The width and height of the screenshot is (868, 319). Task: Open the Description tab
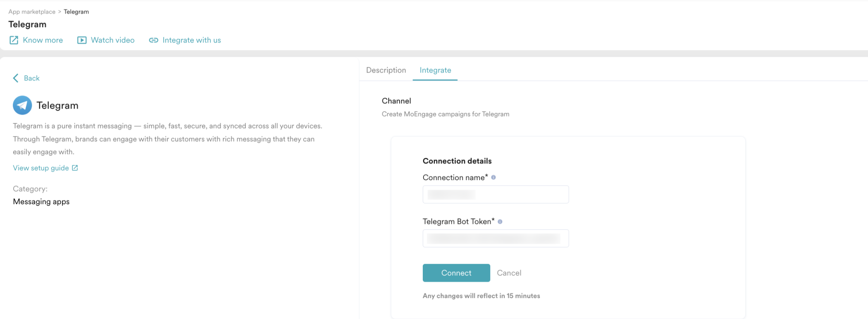pos(386,70)
